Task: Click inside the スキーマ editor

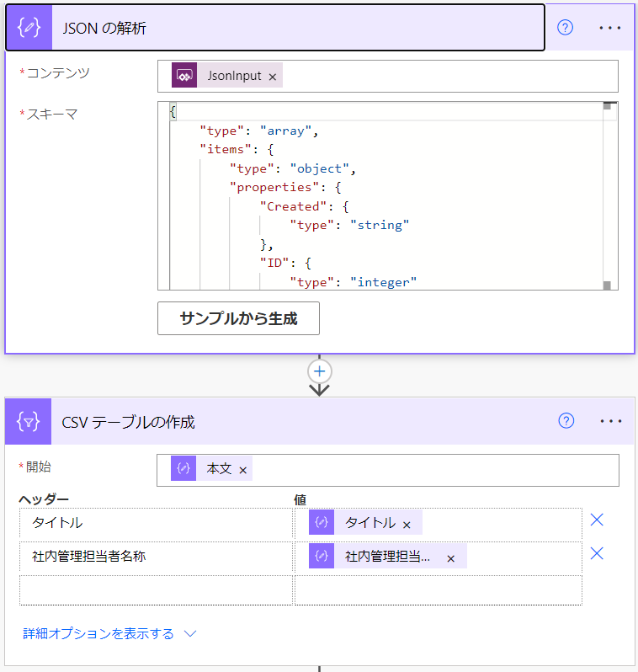Action: tap(387, 196)
